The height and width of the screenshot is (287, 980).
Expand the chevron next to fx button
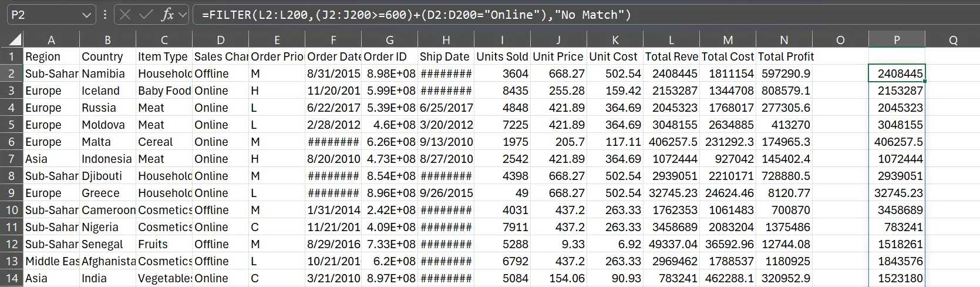[x=183, y=15]
